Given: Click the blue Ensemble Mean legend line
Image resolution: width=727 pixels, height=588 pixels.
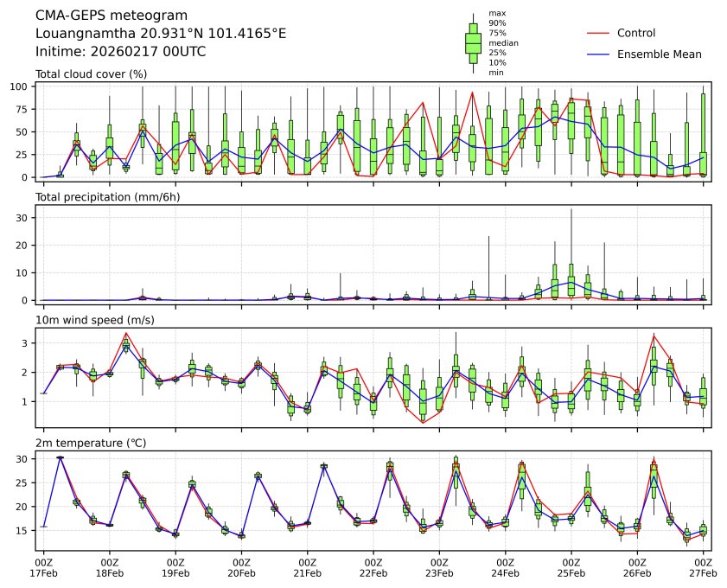Looking at the screenshot, I should 598,54.
